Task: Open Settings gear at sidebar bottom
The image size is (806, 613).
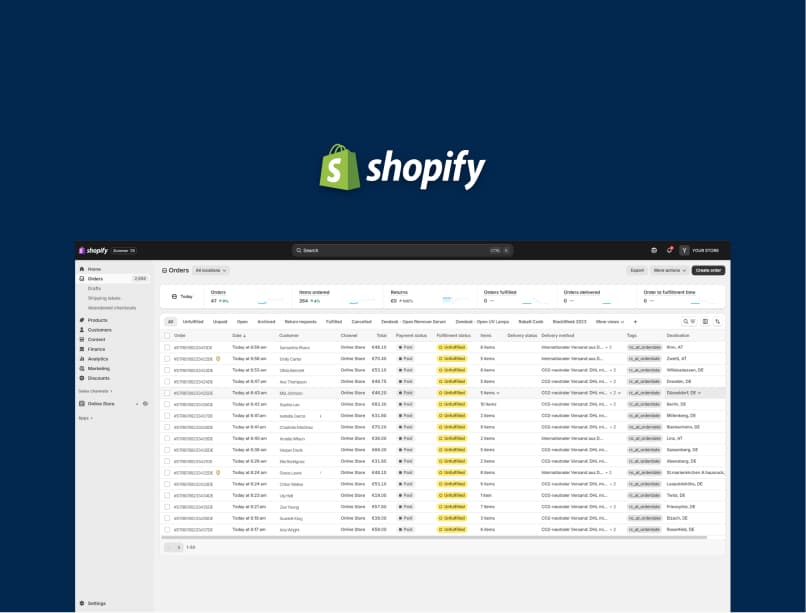Action: click(82, 603)
